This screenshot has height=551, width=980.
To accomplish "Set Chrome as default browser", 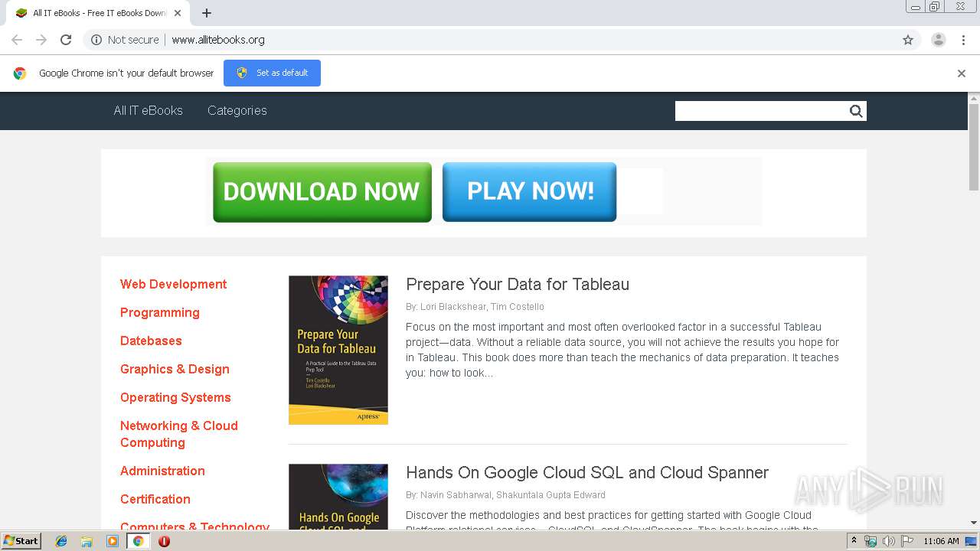I will tap(272, 73).
